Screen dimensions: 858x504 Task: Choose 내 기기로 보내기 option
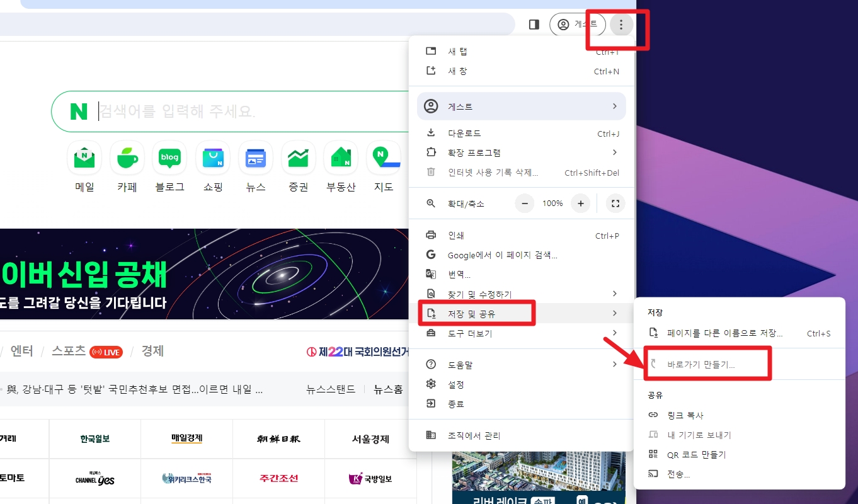coord(739,435)
